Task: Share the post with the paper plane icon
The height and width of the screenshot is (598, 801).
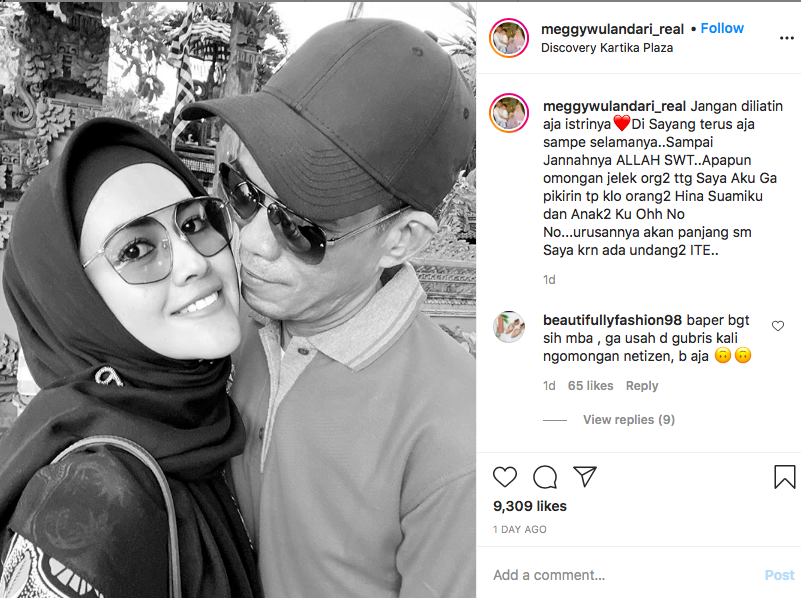Action: click(x=584, y=476)
